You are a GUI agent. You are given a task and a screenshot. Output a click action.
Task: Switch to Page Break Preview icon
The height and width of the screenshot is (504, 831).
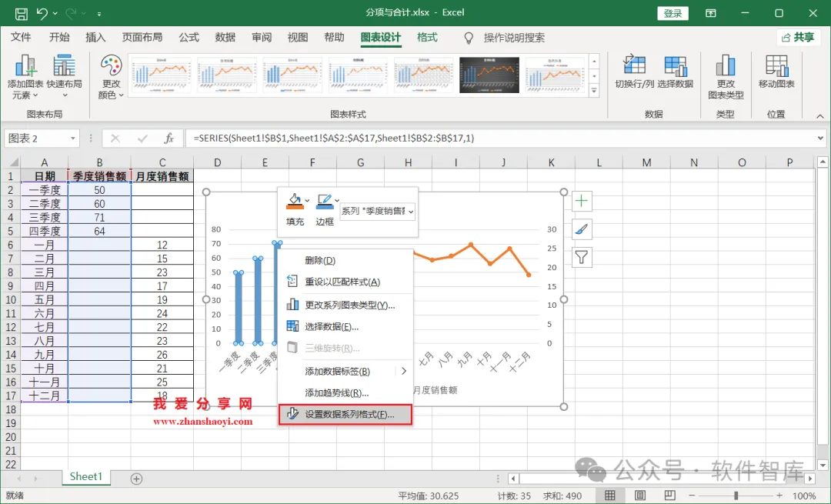click(x=670, y=496)
